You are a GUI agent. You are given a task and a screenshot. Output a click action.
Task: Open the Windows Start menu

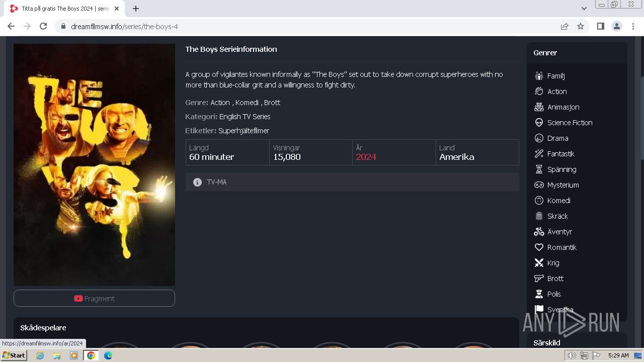pos(14,355)
